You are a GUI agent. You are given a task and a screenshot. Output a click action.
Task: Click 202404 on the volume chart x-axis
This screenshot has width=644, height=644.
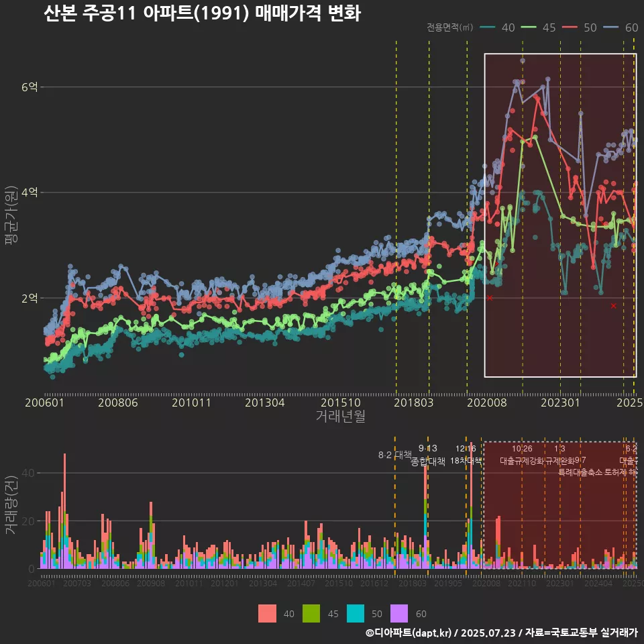coord(598,583)
